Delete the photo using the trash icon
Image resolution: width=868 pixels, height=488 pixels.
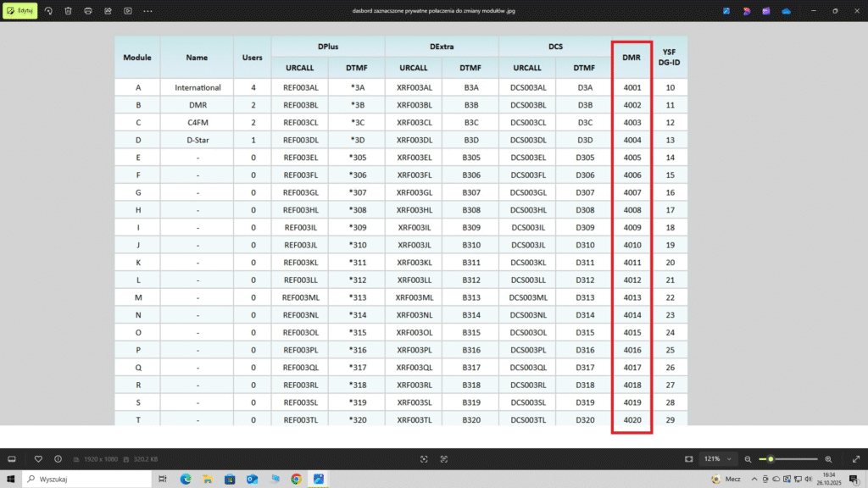(68, 11)
